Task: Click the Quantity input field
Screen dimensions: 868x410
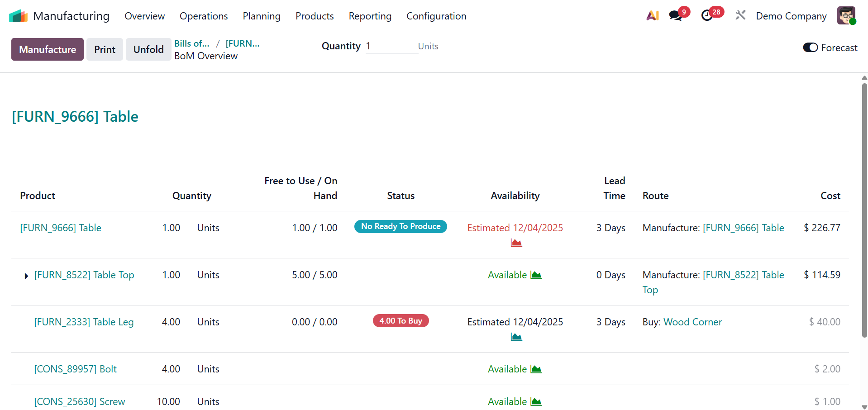Action: pyautogui.click(x=391, y=46)
